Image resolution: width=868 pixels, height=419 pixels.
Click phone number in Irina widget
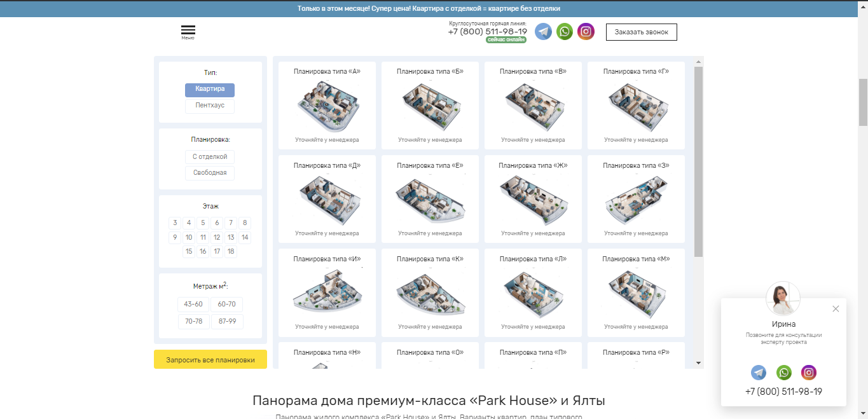click(x=783, y=392)
